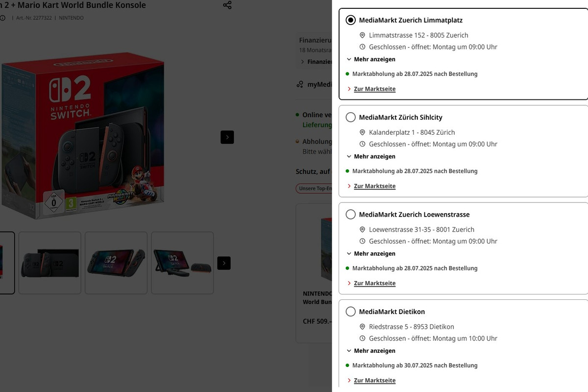Open Zur Marktseite link for Dietikon
This screenshot has width=588, height=392.
(374, 380)
